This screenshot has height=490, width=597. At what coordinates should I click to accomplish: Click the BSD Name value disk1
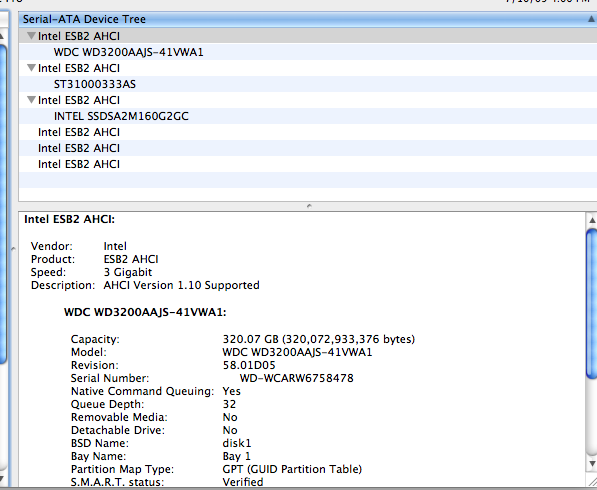coord(237,443)
